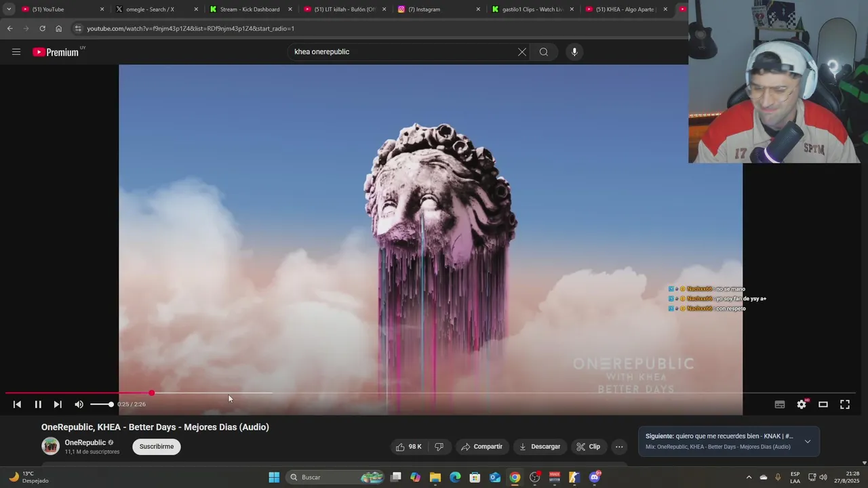Image resolution: width=868 pixels, height=488 pixels.
Task: Start voice search with microphone
Action: (574, 52)
